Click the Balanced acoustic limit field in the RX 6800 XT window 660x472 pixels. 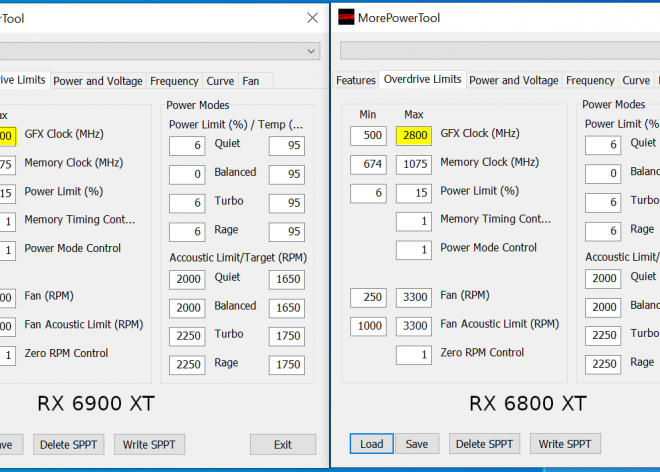point(603,307)
